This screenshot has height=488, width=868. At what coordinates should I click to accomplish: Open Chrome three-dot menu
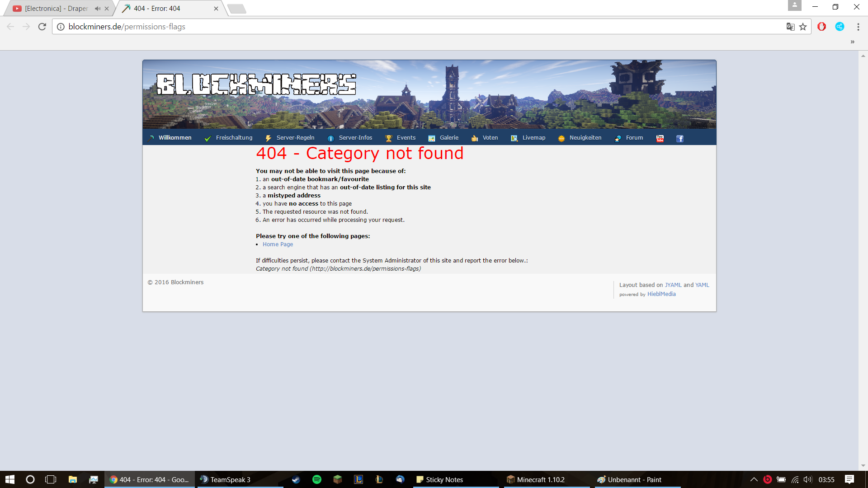[858, 27]
